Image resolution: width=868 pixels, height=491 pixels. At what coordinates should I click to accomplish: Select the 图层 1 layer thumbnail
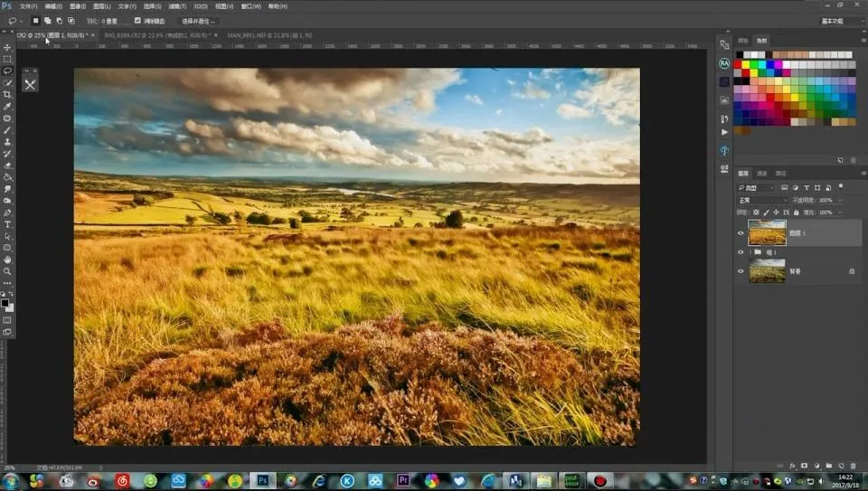767,232
